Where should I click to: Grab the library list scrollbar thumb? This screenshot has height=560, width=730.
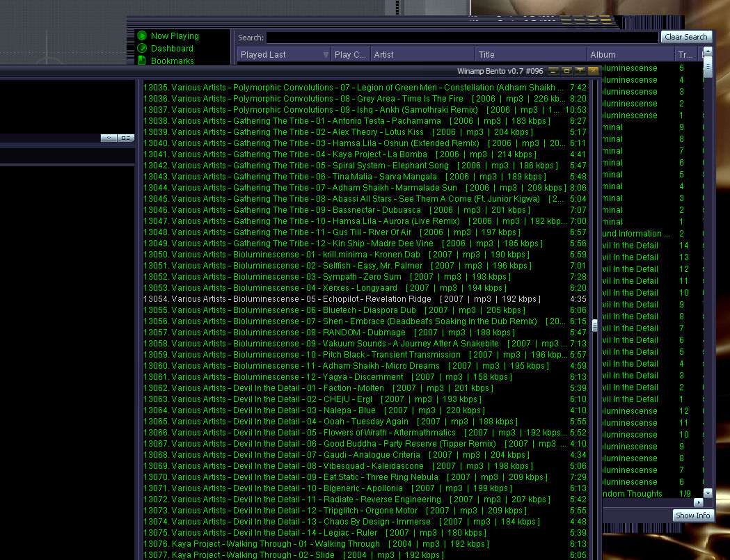(708, 67)
